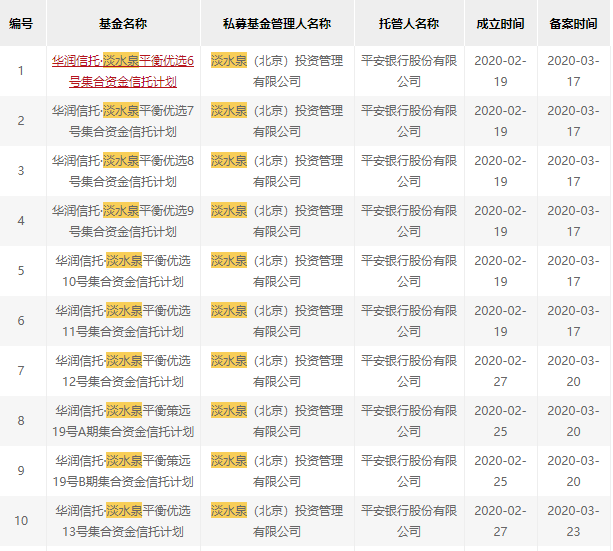
Task: Click row number 8 cell
Action: coord(21,421)
